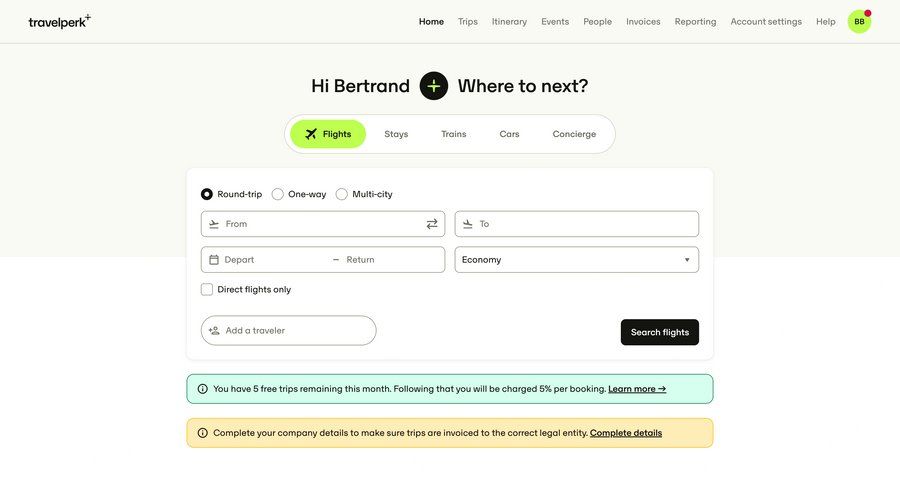Select the Round-trip option
Viewport: 900px width, 484px height.
pyautogui.click(x=207, y=194)
